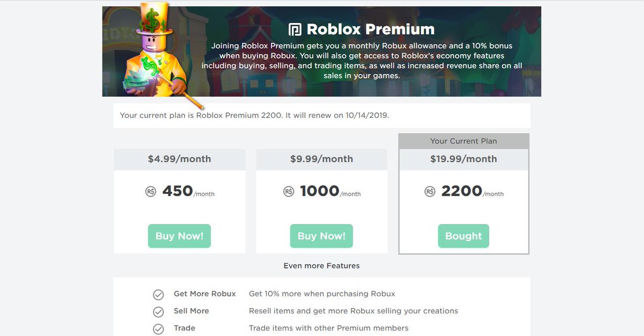Buy the $4.99/month plan with Buy Now

(x=179, y=236)
